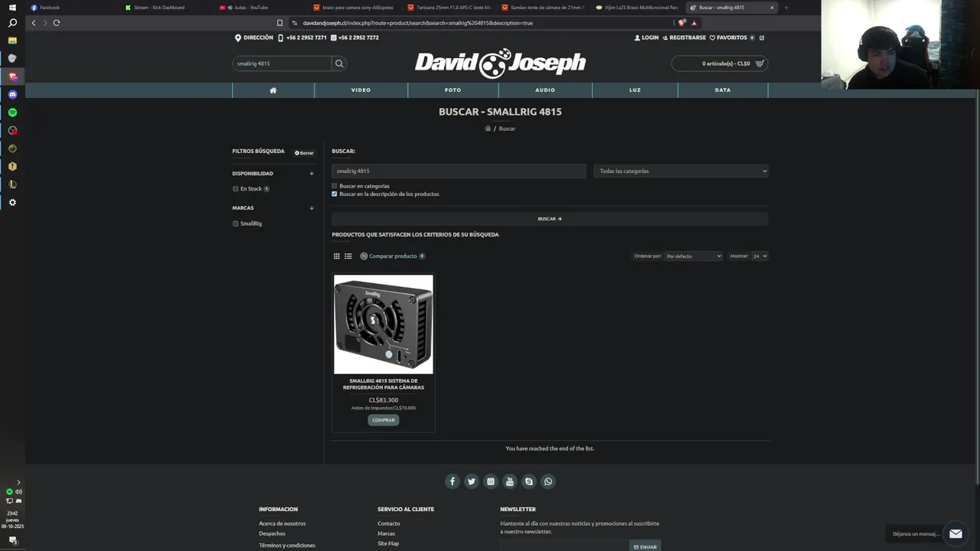Click the REGISTRARSE link
Image resolution: width=980 pixels, height=551 pixels.
click(x=684, y=37)
